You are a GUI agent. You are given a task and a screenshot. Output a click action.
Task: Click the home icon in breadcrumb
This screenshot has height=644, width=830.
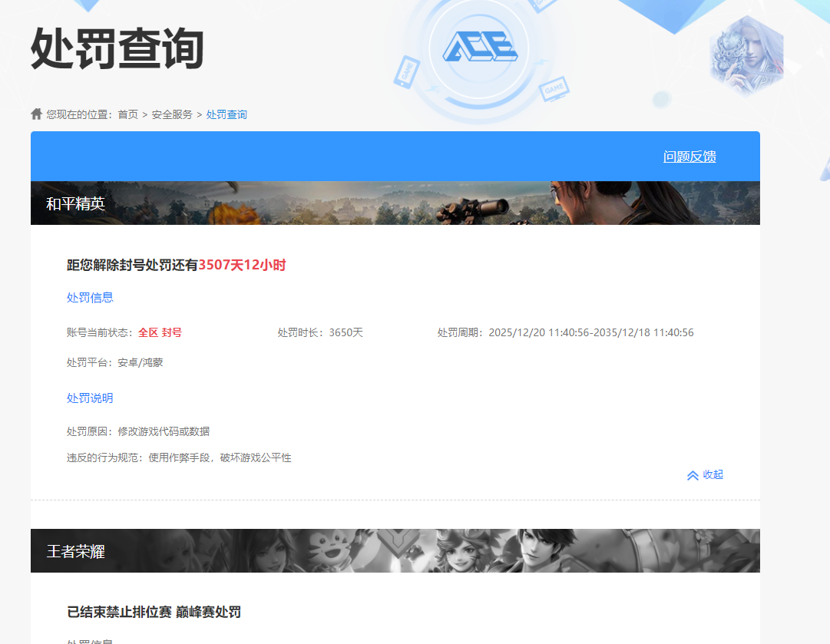(x=37, y=114)
